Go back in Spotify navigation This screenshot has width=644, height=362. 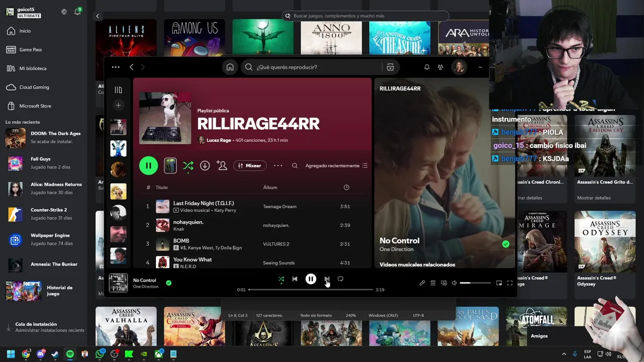click(x=131, y=67)
